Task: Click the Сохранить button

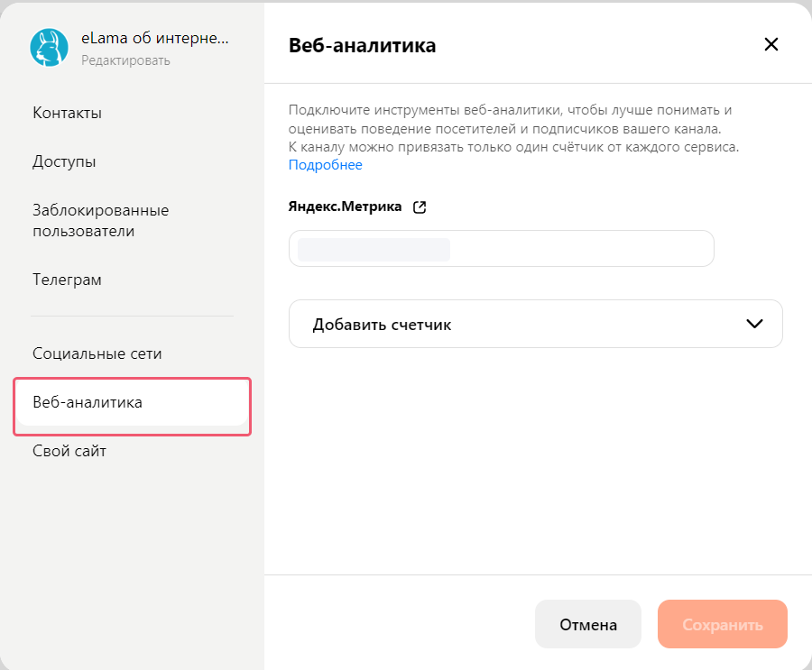Action: (722, 624)
